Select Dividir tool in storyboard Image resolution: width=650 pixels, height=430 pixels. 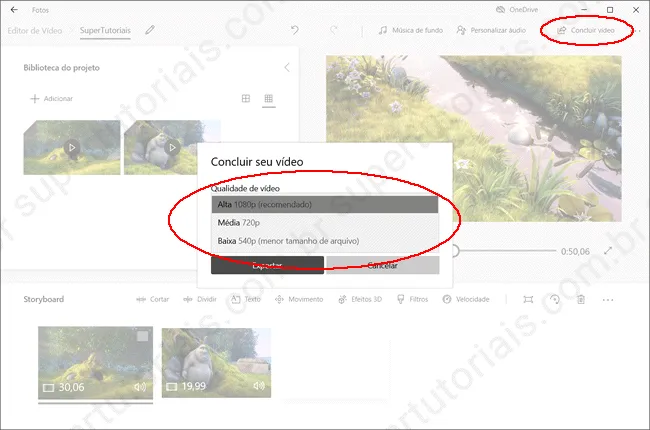tap(200, 299)
